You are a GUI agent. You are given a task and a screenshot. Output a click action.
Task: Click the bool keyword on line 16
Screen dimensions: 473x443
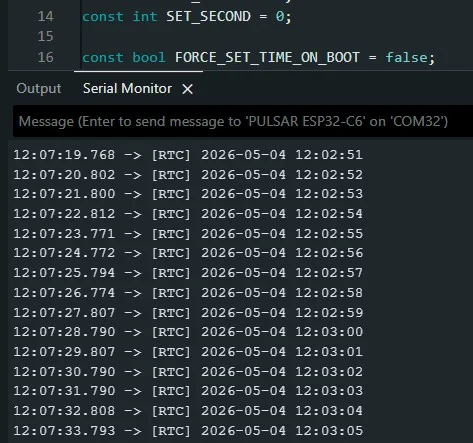pos(149,57)
